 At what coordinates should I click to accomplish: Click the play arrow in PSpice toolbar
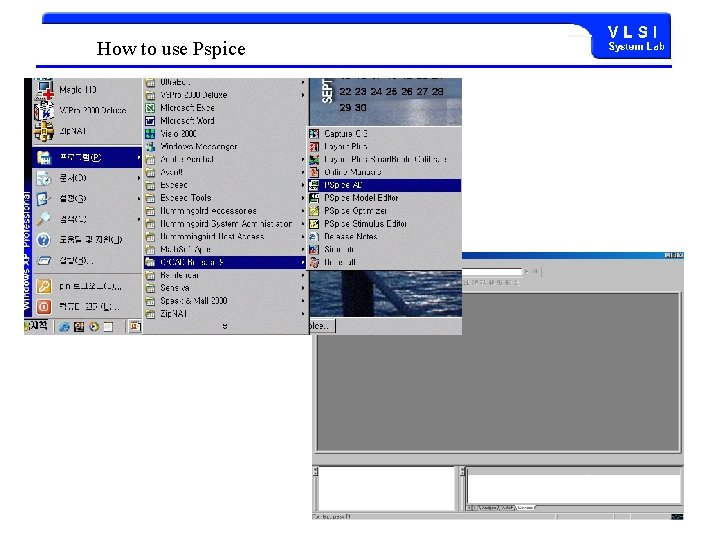click(x=526, y=271)
